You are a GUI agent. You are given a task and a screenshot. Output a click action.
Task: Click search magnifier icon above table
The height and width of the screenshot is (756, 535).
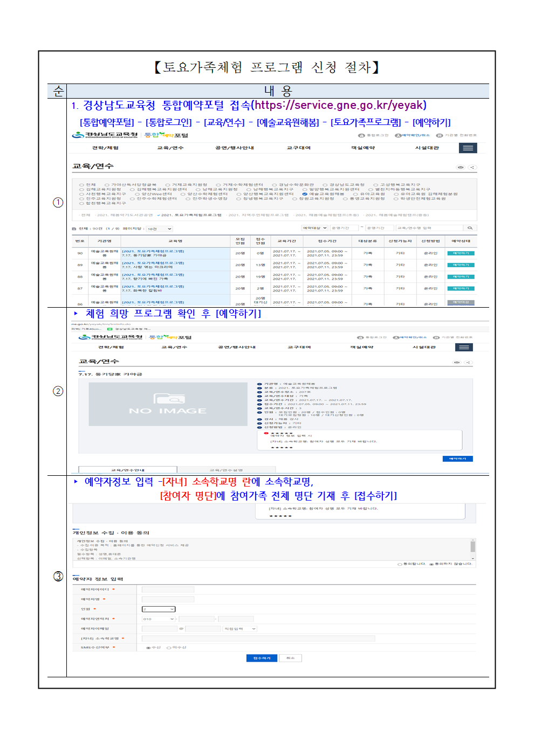point(470,228)
